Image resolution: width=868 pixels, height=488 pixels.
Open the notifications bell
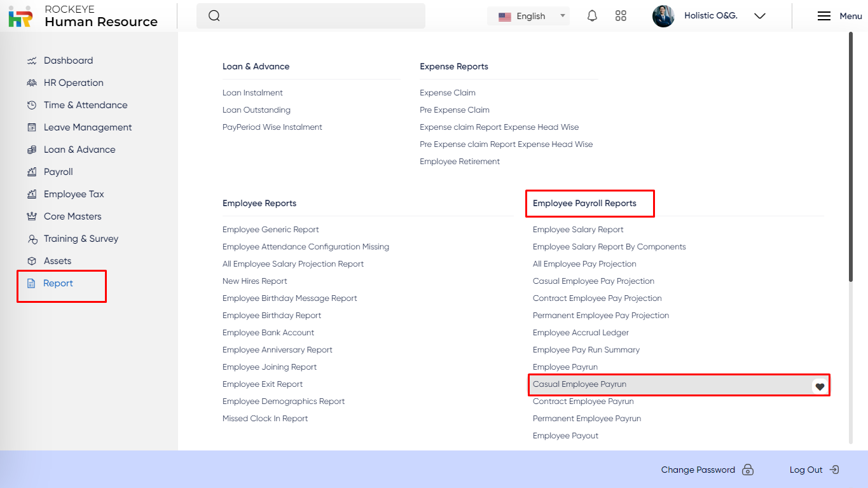592,16
